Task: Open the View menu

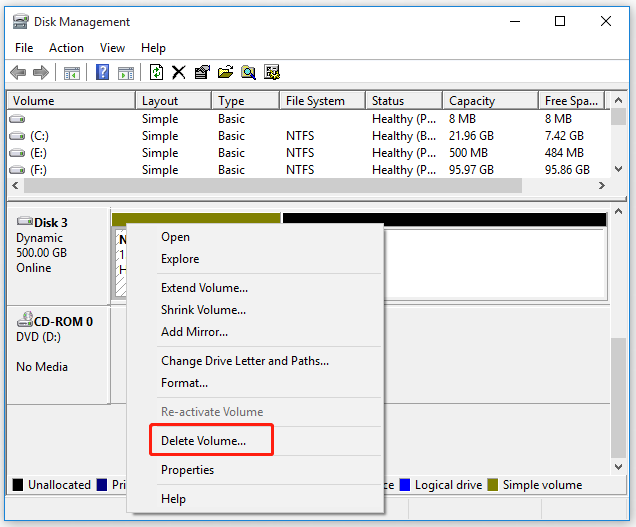Action: [x=112, y=48]
